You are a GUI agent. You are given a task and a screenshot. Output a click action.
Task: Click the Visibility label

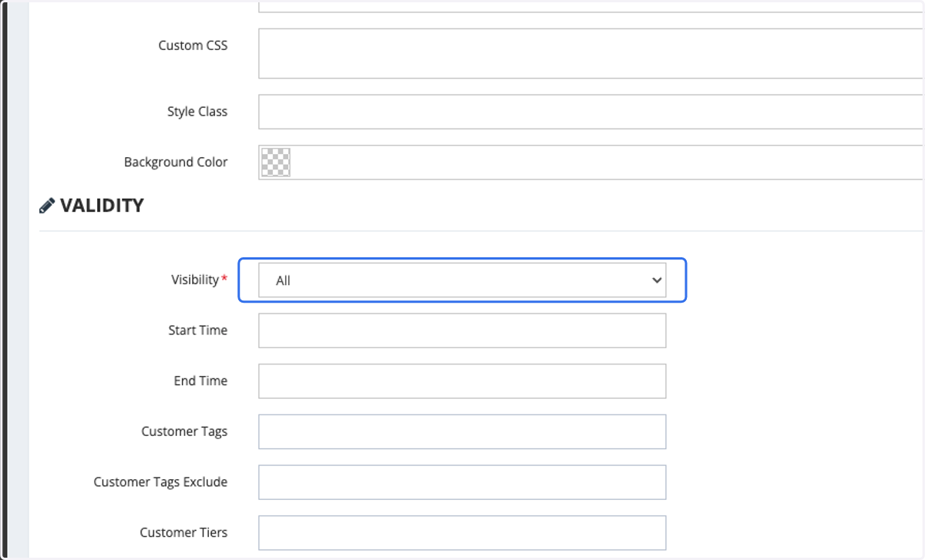[x=195, y=280]
